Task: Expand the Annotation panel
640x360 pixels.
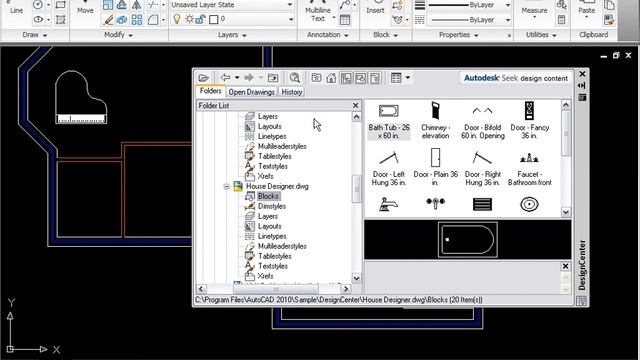Action: tap(328, 35)
